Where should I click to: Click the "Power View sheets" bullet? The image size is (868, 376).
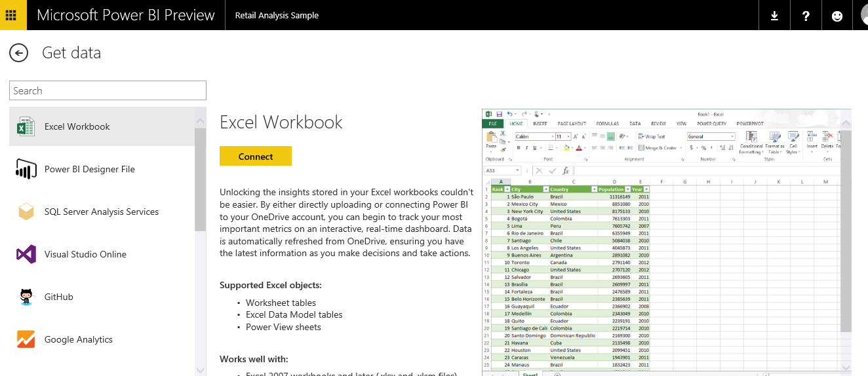click(283, 327)
